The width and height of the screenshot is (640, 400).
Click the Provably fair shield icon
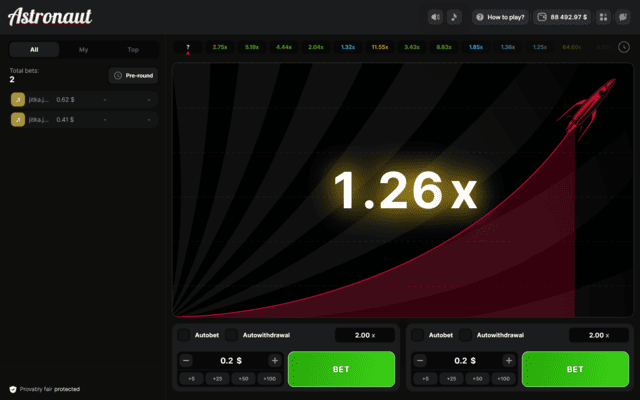13,389
